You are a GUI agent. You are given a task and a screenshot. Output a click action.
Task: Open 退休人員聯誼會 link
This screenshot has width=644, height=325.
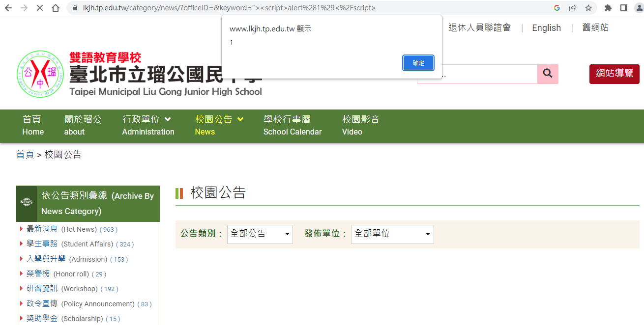pyautogui.click(x=479, y=27)
